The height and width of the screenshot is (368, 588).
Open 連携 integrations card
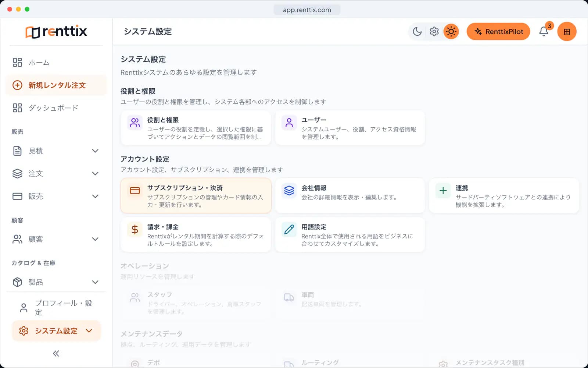click(504, 196)
